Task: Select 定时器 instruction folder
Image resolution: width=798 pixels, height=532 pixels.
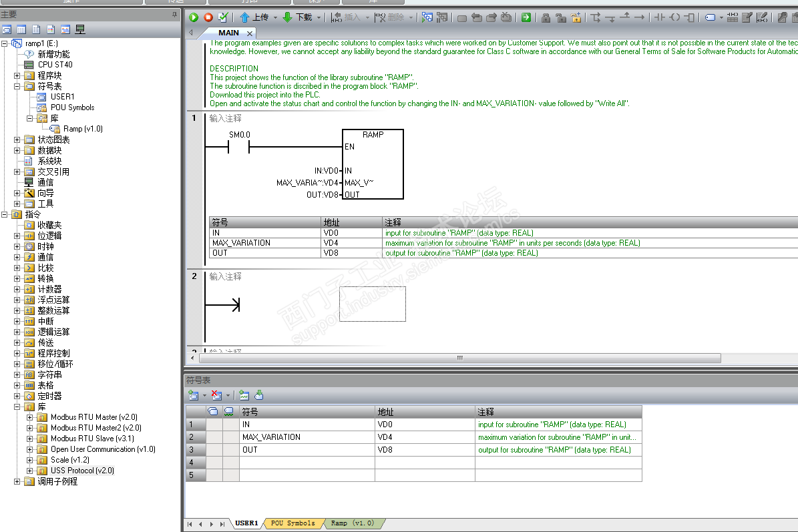Action: coord(49,396)
